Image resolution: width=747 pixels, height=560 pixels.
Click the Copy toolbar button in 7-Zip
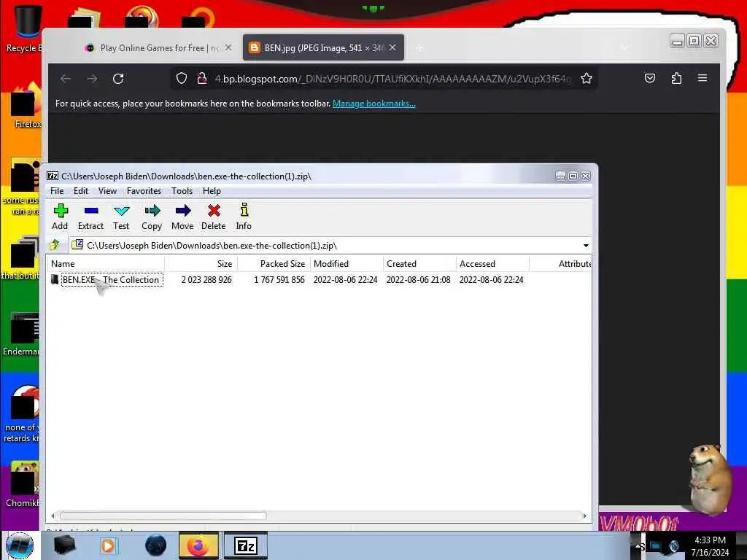[x=152, y=217]
